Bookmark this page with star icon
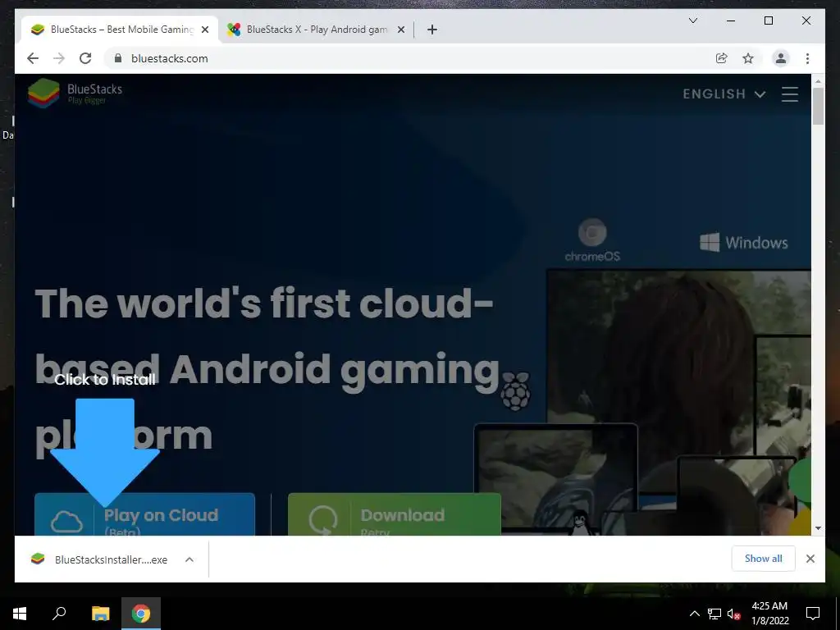The height and width of the screenshot is (630, 840). (748, 58)
